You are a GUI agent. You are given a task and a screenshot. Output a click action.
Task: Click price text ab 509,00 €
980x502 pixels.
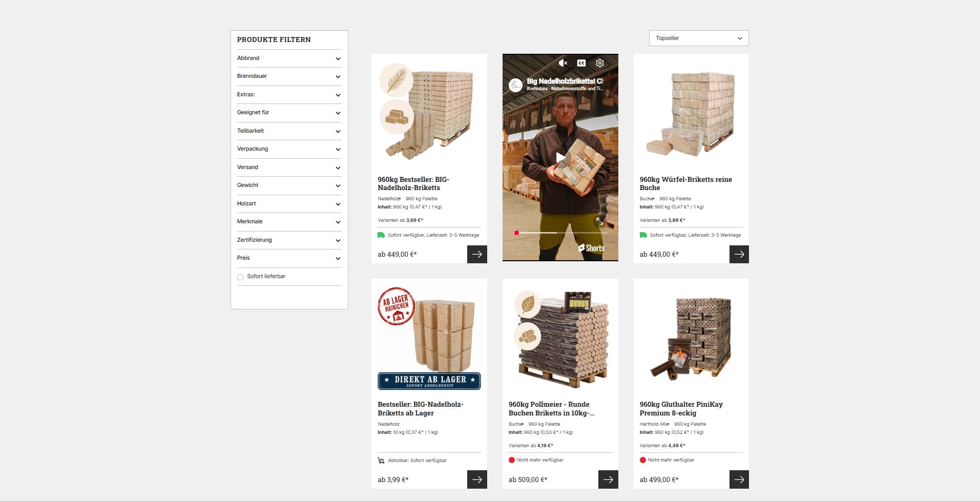528,480
